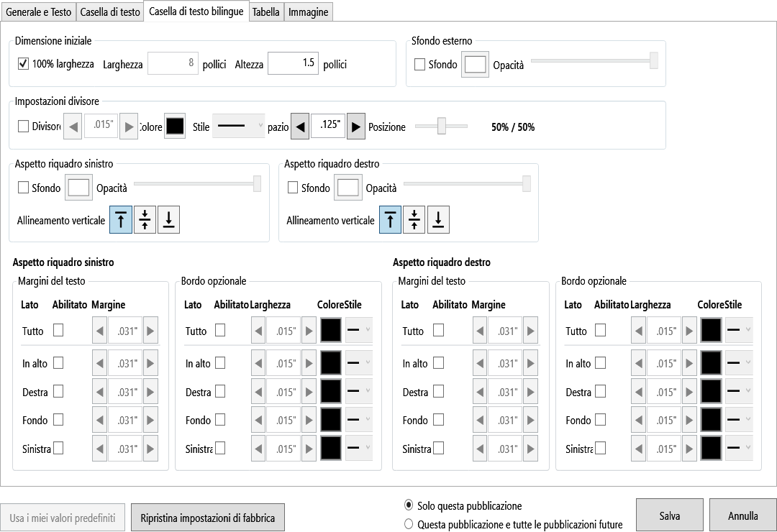Adjust Sfondo esterno Opacità slider
This screenshot has height=532, width=777.
tap(595, 61)
